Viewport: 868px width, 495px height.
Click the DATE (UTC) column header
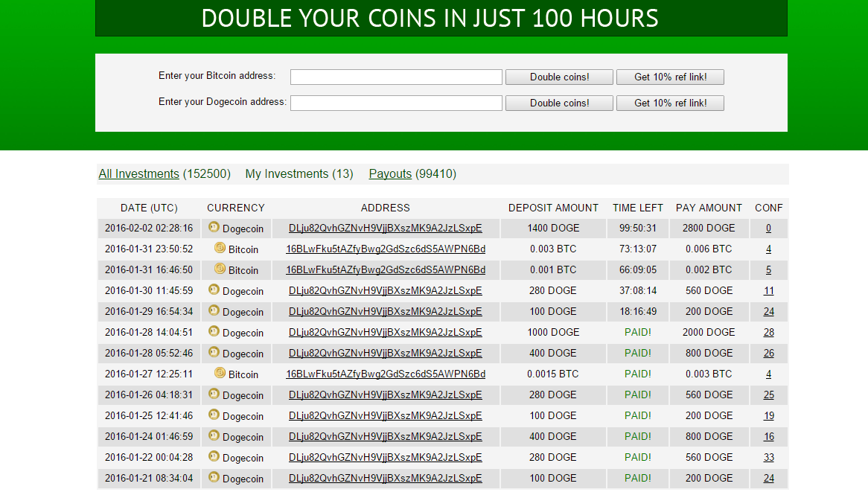(149, 208)
